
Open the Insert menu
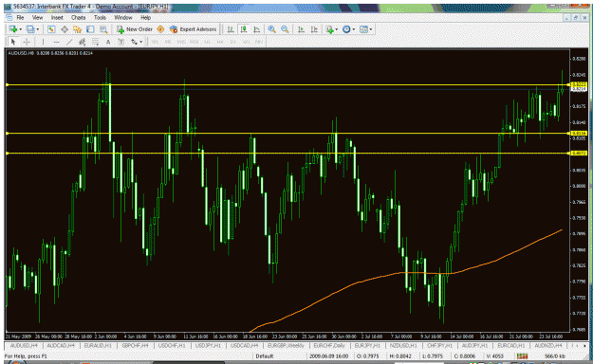pos(57,17)
